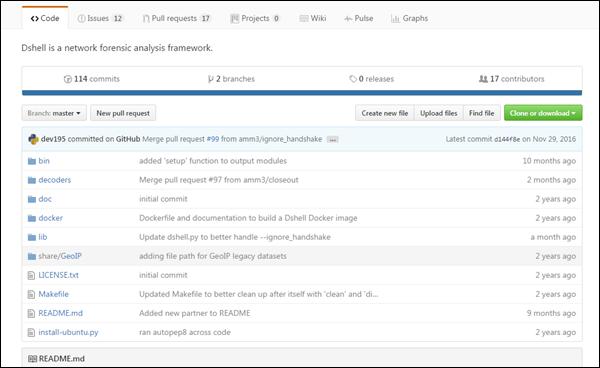Image resolution: width=600 pixels, height=368 pixels.
Task: View the 114 commits link
Action: click(x=92, y=79)
